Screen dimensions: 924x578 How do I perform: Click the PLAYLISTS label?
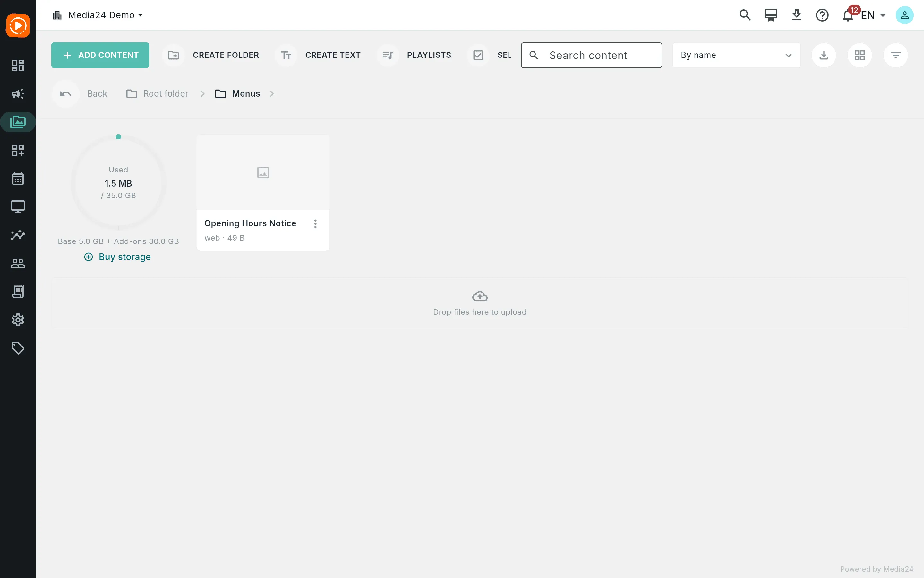(x=429, y=56)
